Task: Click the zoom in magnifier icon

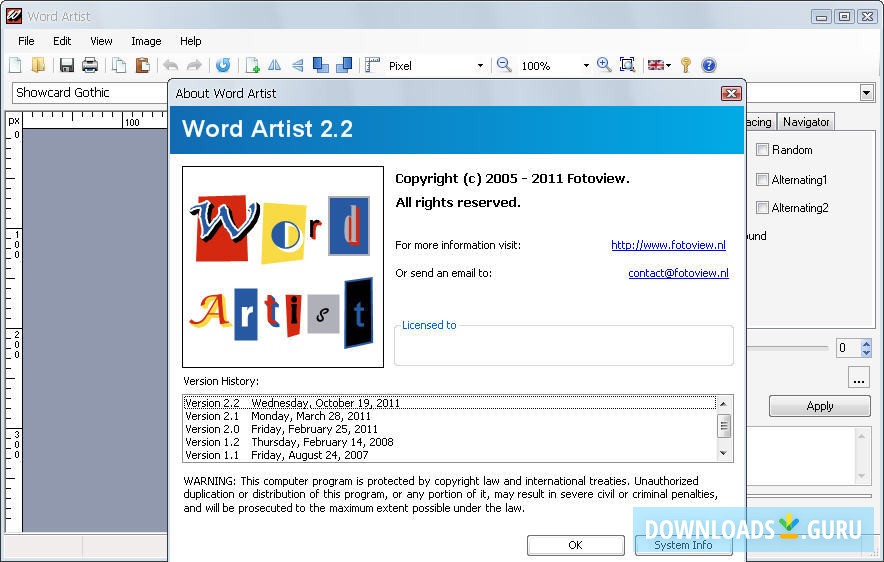Action: (604, 65)
